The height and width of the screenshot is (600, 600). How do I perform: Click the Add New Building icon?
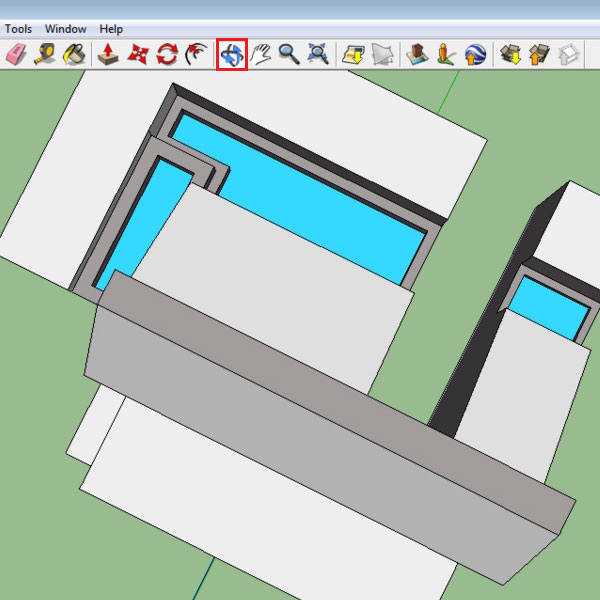coord(417,54)
